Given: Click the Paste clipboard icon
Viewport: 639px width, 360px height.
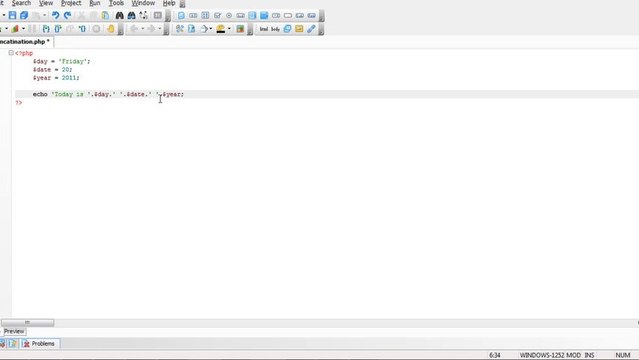Looking at the screenshot, I should pos(105,15).
